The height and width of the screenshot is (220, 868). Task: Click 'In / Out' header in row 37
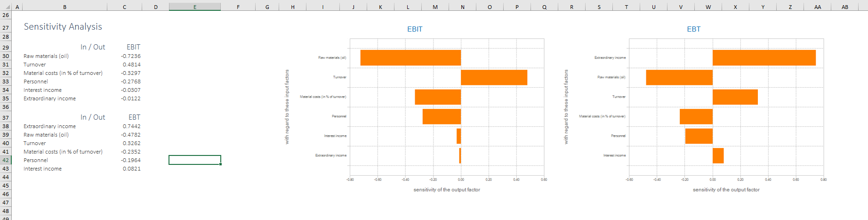pyautogui.click(x=93, y=117)
